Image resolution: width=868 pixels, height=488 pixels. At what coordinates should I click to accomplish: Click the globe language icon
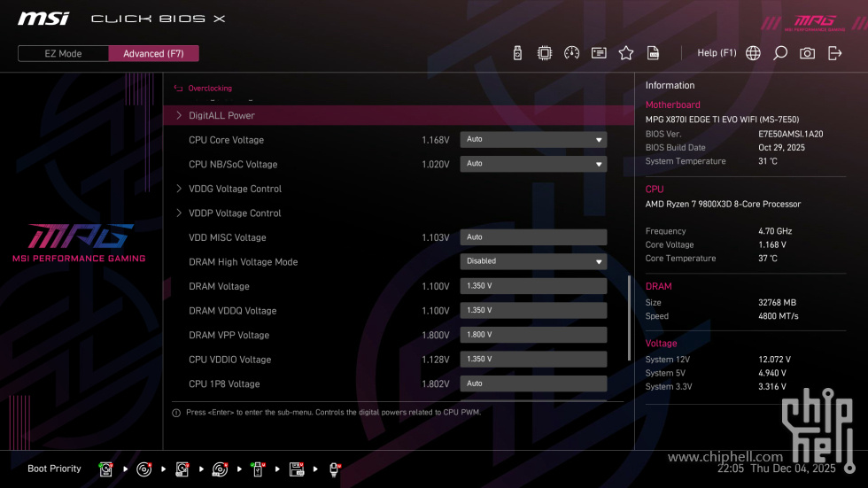pos(753,53)
